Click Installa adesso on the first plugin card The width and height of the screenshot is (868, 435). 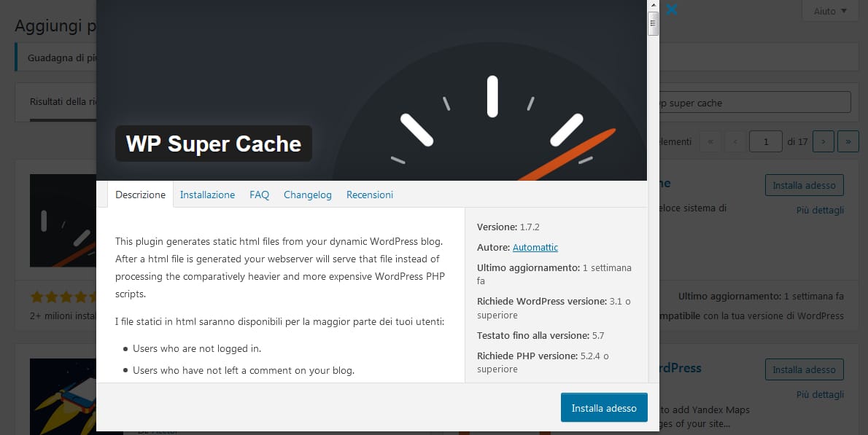pyautogui.click(x=805, y=185)
